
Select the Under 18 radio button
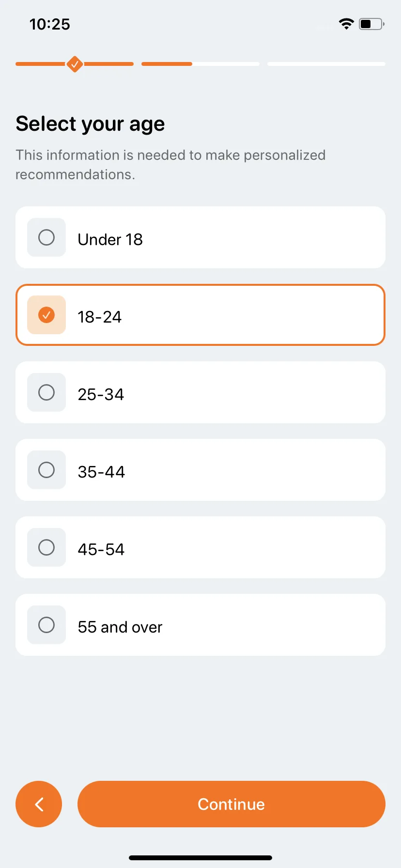coord(46,237)
